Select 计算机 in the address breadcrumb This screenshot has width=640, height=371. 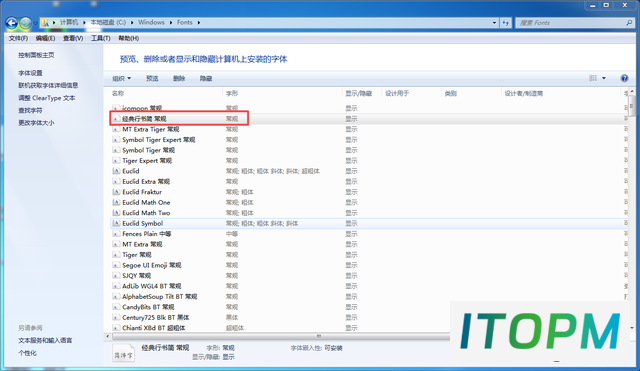(x=69, y=22)
